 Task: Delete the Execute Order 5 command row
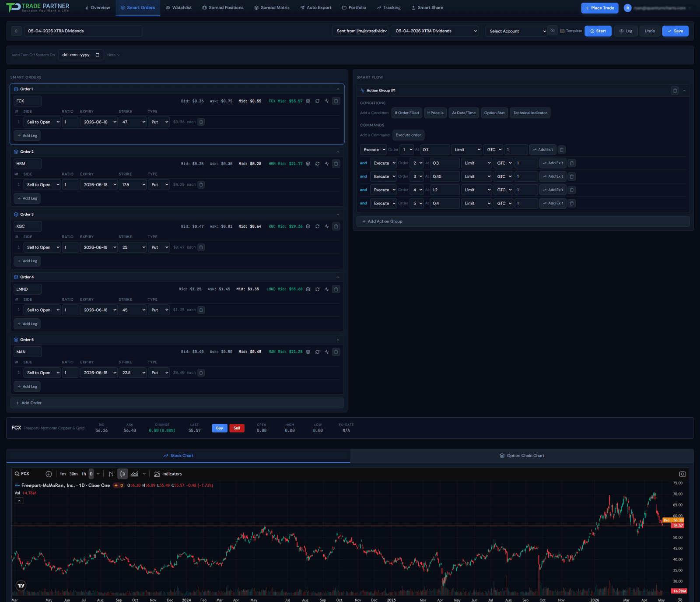(x=572, y=204)
